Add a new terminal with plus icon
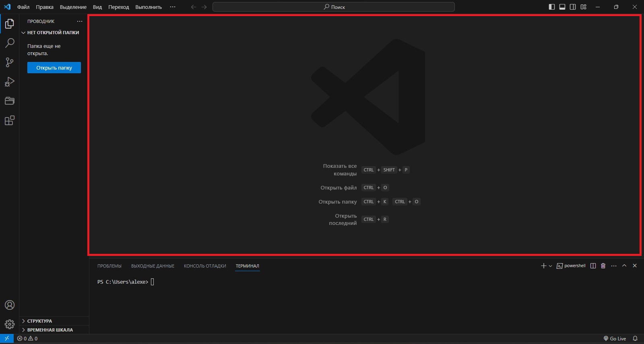Image resolution: width=644 pixels, height=344 pixels. tap(544, 266)
